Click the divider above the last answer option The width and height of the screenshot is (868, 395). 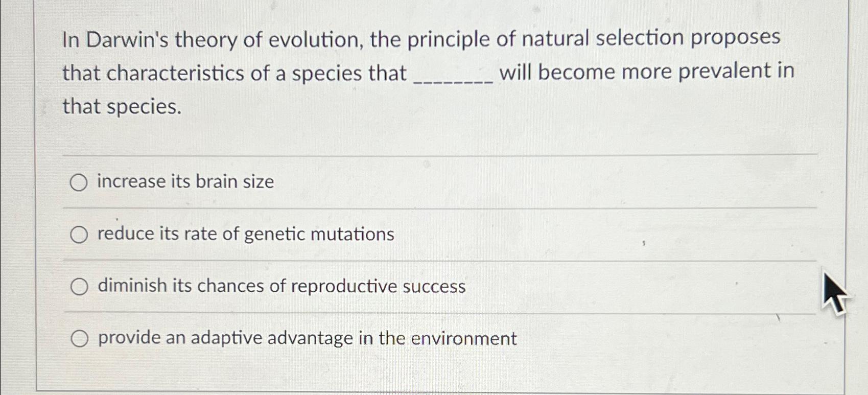(x=439, y=312)
